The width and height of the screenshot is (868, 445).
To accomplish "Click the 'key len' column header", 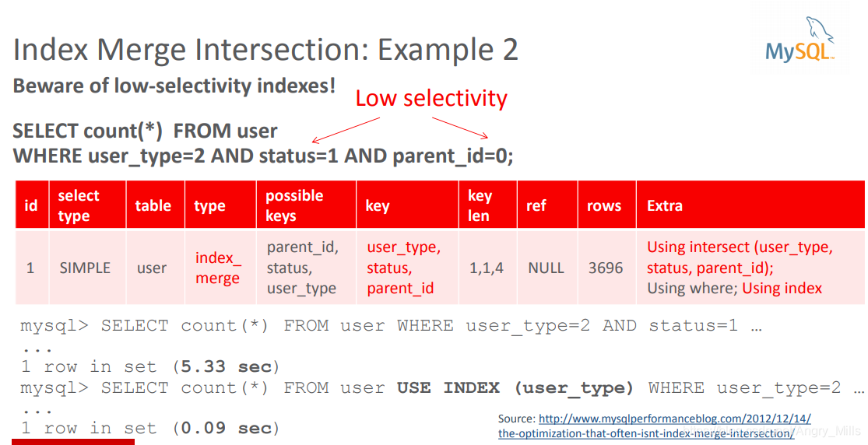I will point(487,205).
